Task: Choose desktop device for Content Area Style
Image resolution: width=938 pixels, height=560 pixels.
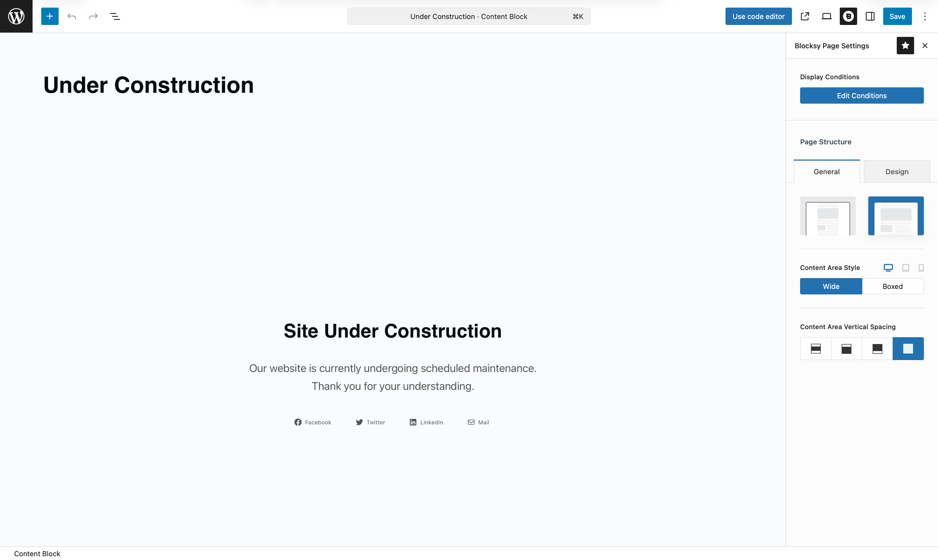Action: point(888,268)
